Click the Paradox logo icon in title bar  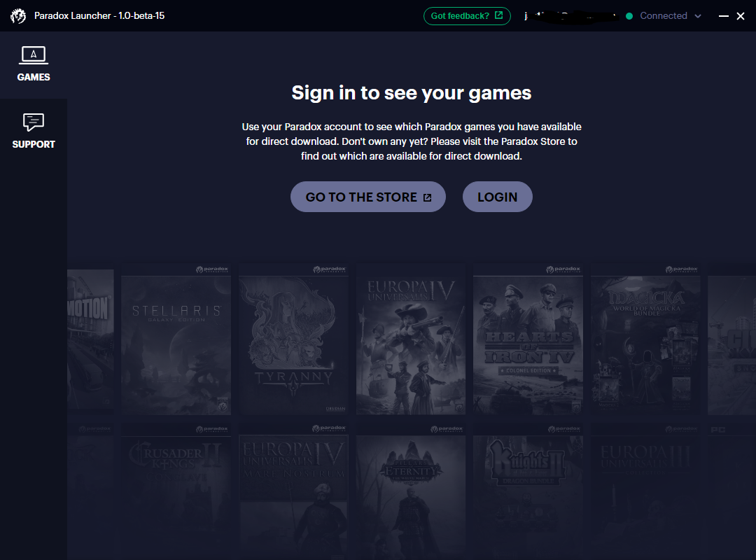point(18,16)
